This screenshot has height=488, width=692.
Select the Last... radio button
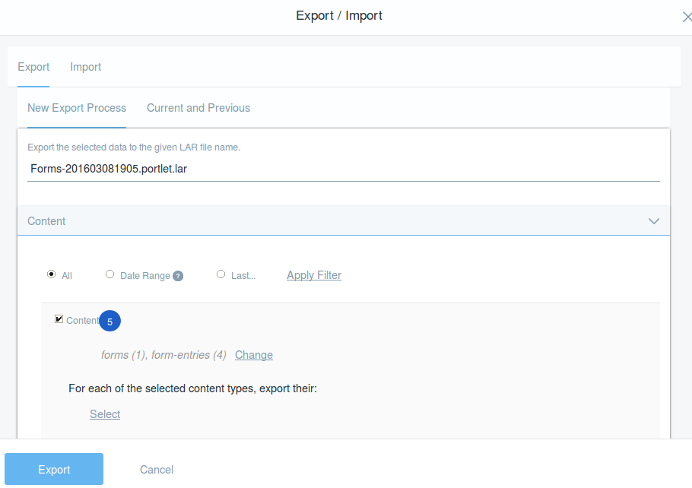click(x=221, y=274)
